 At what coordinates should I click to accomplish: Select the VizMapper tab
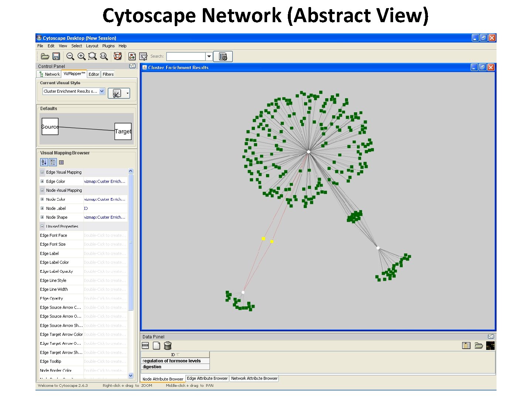click(74, 74)
